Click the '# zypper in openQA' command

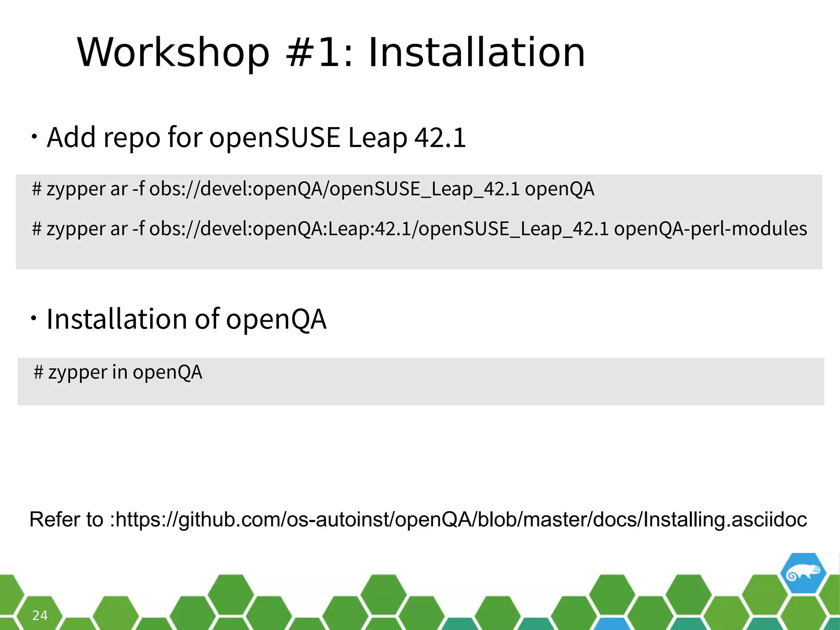coord(118,373)
